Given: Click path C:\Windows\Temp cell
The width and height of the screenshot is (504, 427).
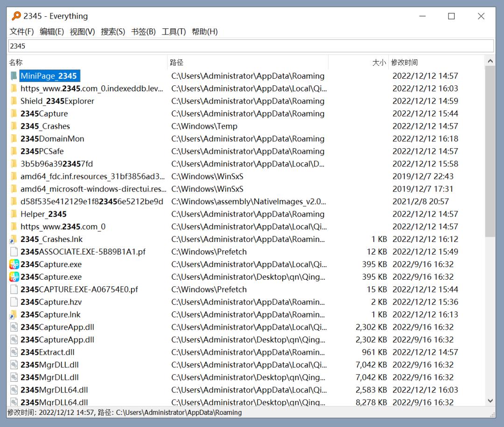Looking at the screenshot, I should click(204, 126).
